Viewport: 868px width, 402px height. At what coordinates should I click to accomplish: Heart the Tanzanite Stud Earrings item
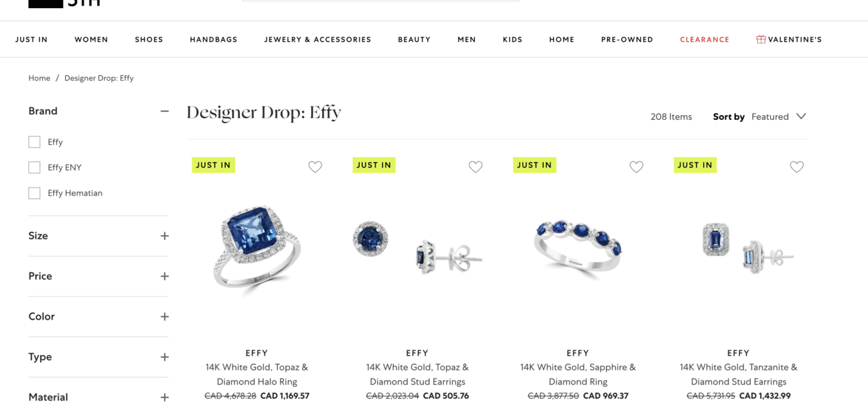796,167
